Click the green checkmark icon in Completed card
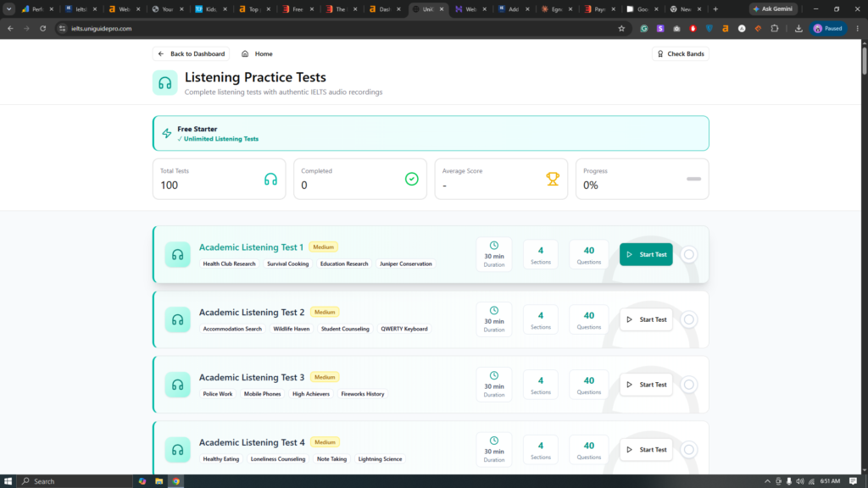868x488 pixels. click(411, 179)
